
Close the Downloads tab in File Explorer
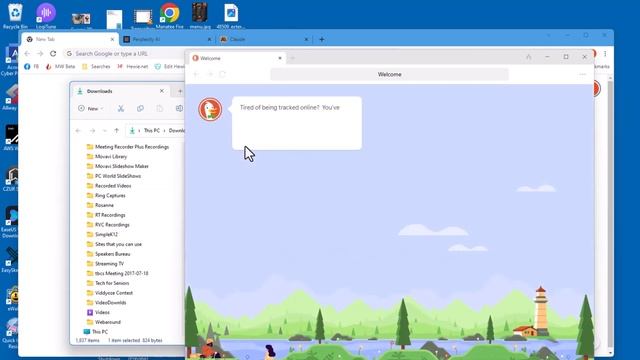[x=162, y=91]
